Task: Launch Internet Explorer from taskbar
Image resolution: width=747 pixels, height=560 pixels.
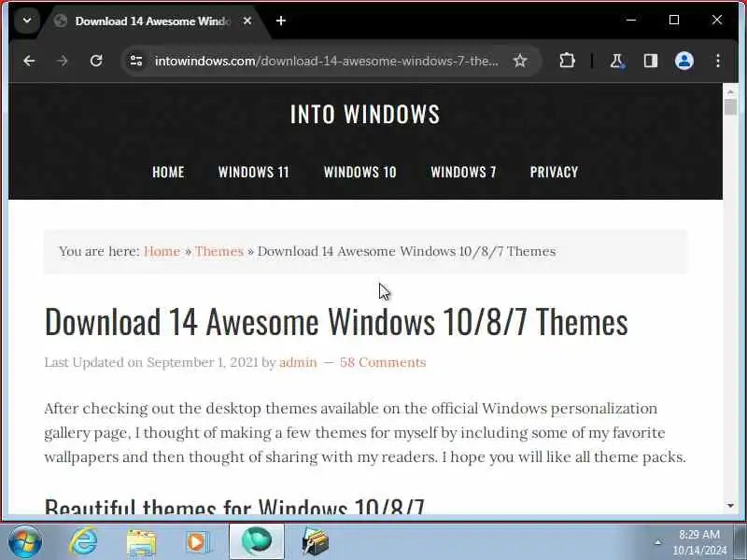Action: click(83, 541)
